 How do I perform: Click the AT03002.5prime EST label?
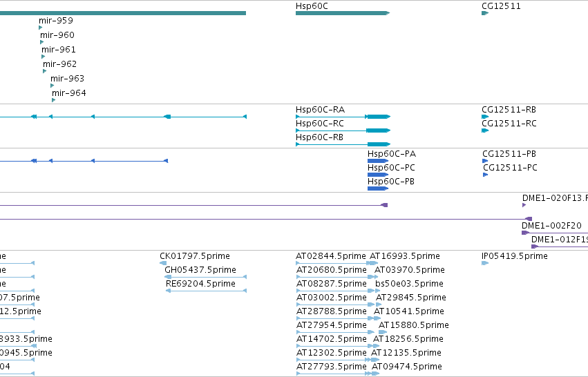point(332,298)
